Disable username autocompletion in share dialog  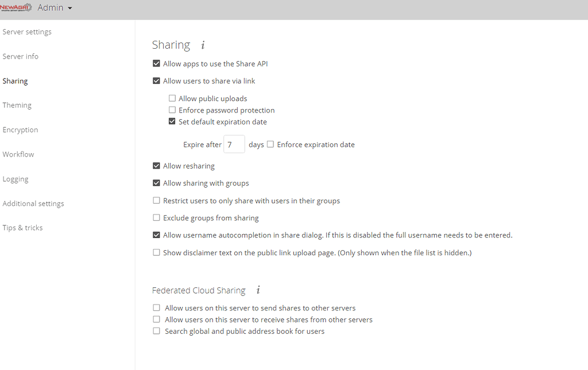click(156, 235)
